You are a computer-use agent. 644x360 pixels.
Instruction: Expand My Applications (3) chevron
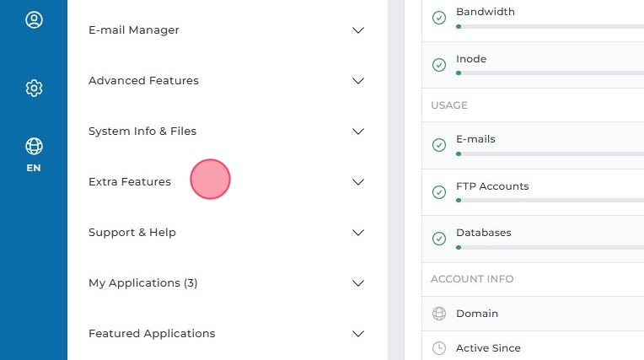pyautogui.click(x=358, y=283)
